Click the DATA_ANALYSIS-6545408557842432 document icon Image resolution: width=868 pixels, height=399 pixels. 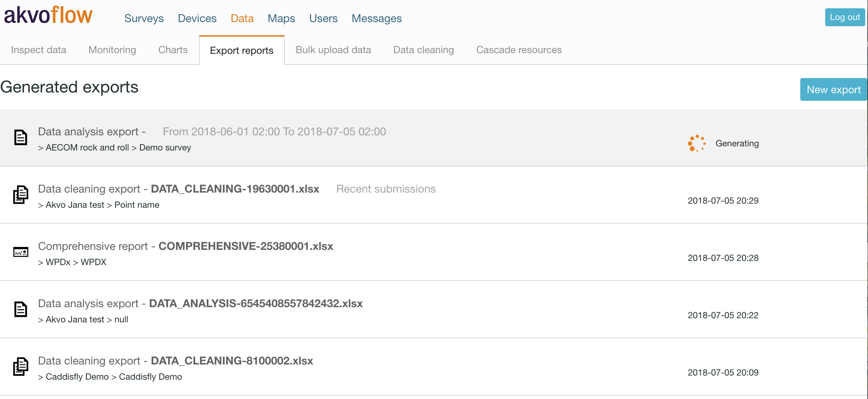(20, 309)
